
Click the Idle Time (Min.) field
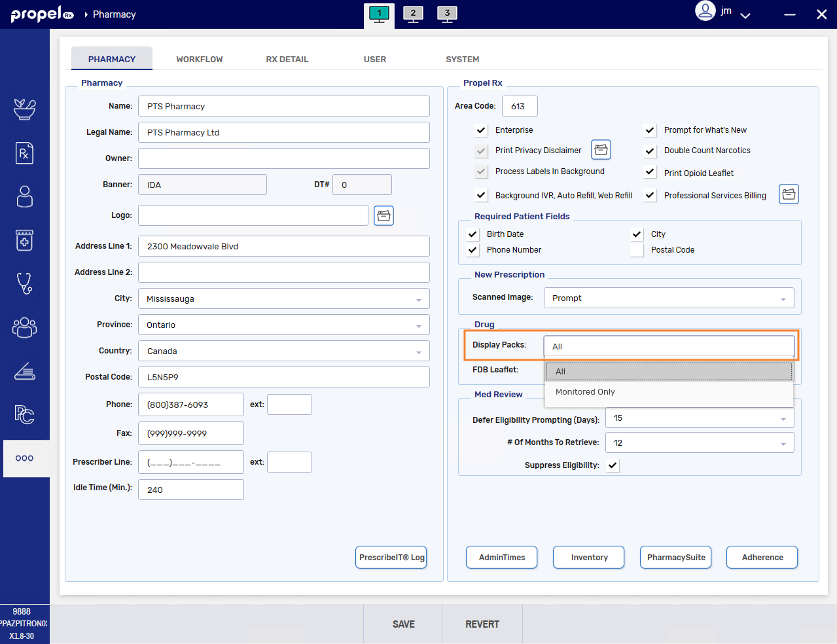click(191, 490)
